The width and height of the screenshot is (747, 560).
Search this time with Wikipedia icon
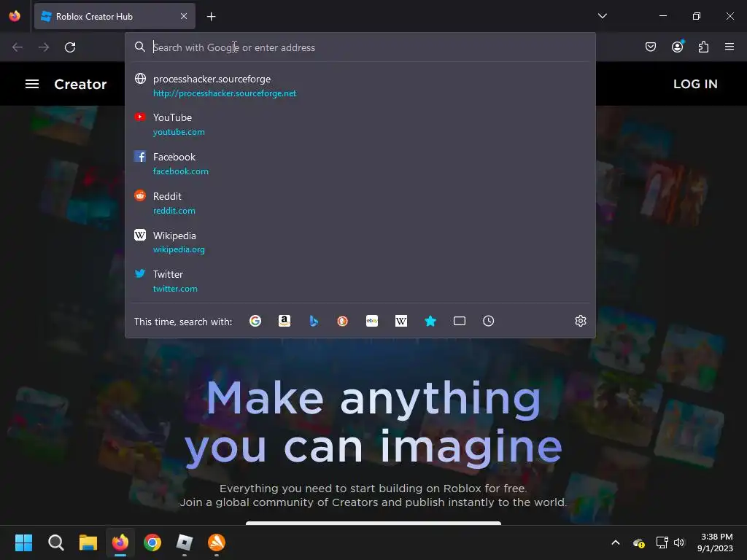coord(401,321)
